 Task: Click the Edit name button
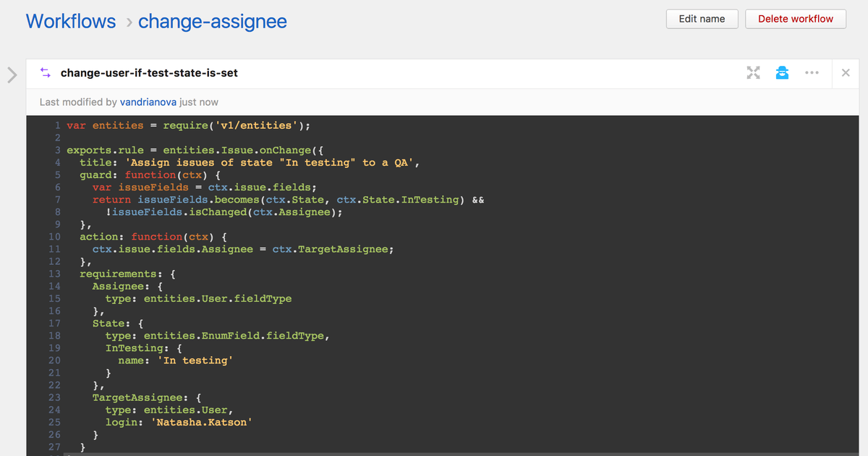(x=702, y=19)
